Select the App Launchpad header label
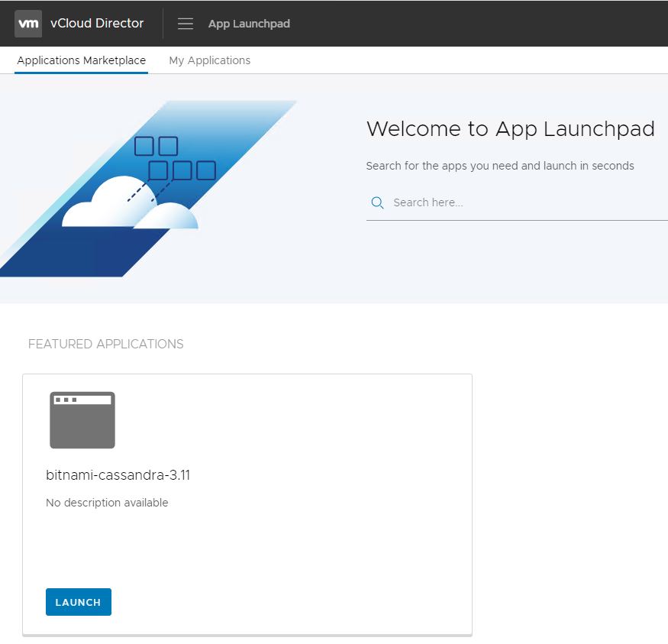 (x=249, y=24)
